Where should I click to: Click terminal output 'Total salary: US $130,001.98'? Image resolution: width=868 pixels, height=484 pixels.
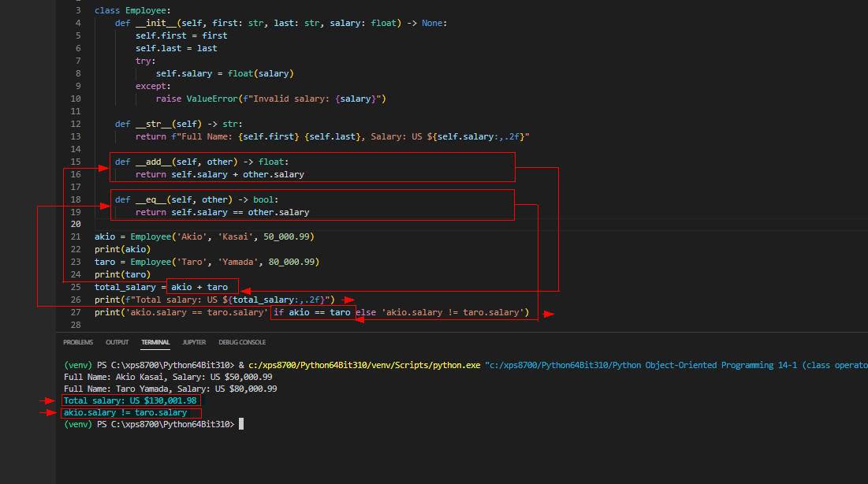pos(131,401)
